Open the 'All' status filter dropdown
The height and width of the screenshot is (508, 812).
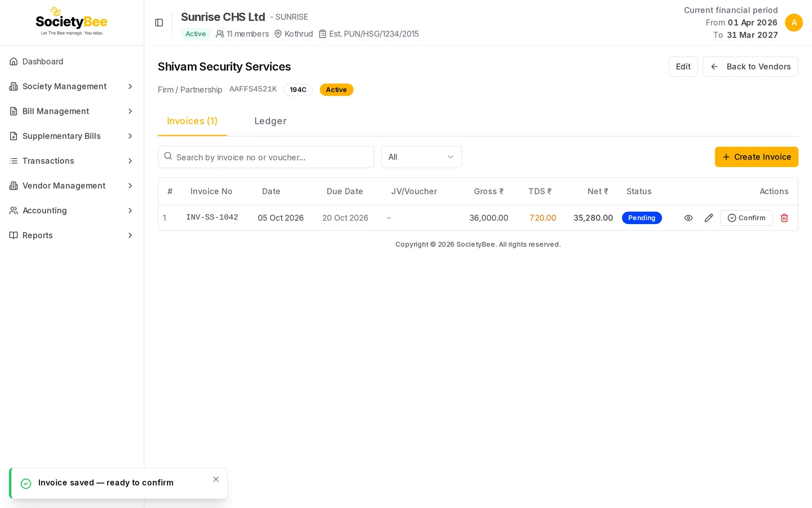[421, 157]
